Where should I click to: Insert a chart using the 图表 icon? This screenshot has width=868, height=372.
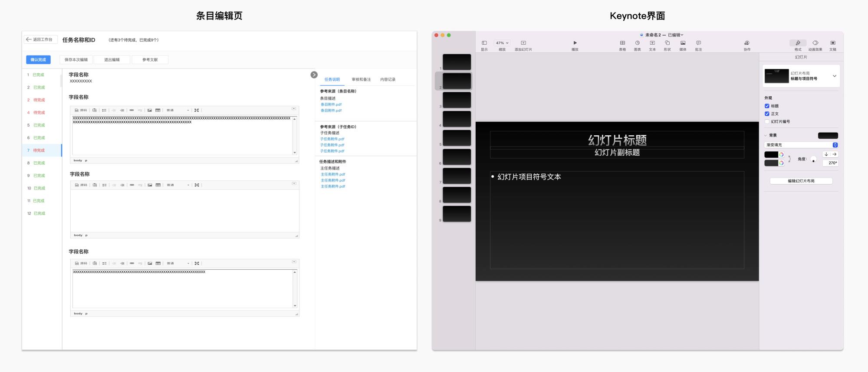[x=638, y=43]
